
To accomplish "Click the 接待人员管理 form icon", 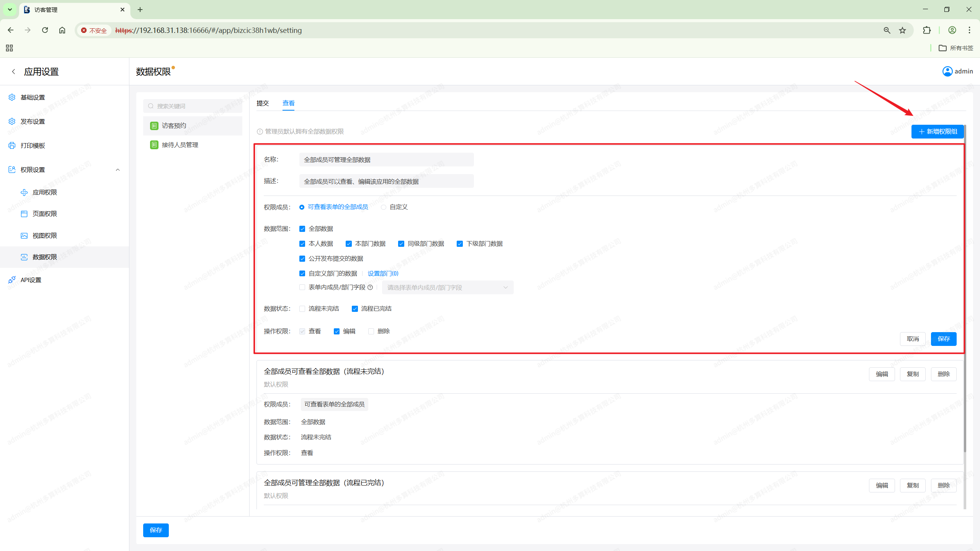I will coord(154,145).
